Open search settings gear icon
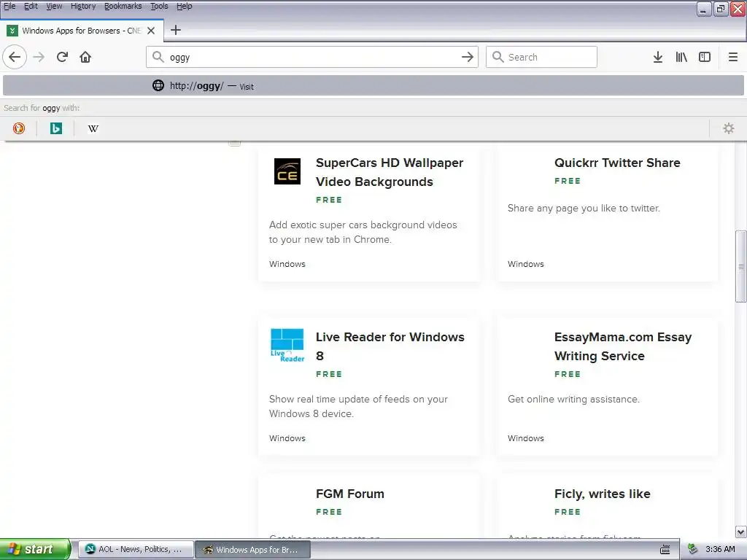 (729, 128)
